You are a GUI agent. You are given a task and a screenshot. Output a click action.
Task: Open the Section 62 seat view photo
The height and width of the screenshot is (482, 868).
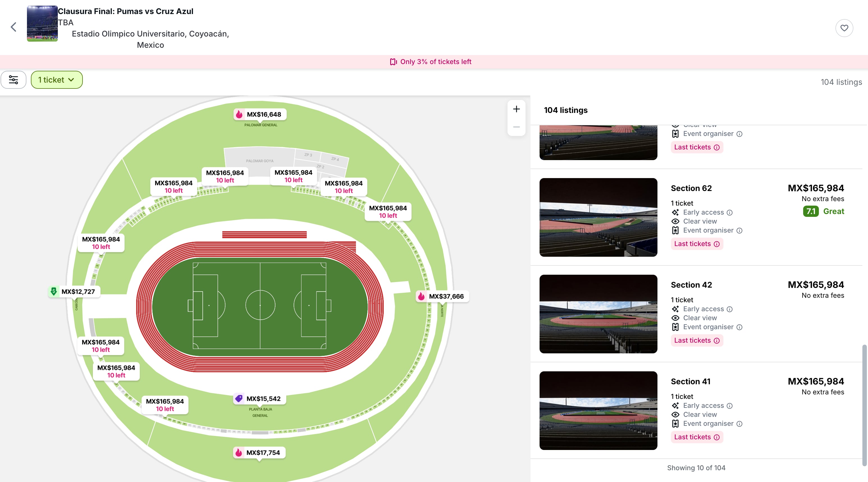598,217
